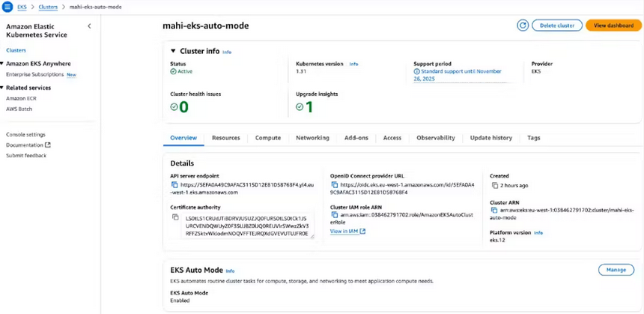Click the cluster health issues check icon
This screenshot has height=314, width=644.
[174, 107]
